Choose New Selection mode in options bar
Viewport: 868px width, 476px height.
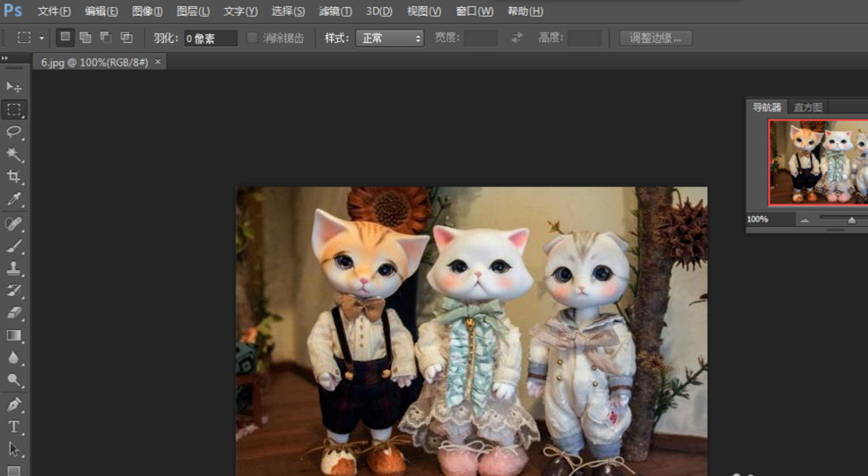click(65, 37)
